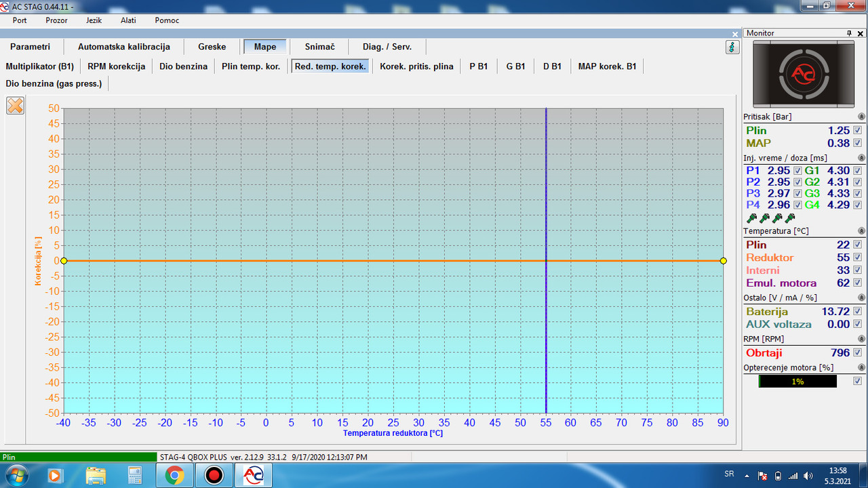Screen dimensions: 868x488
Task: Open AC STAG app in the taskbar
Action: tap(253, 476)
